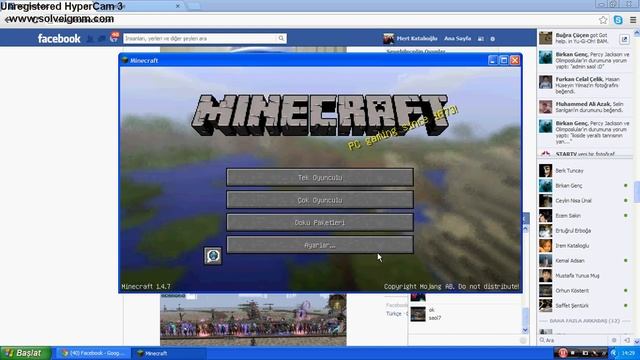Click the Facebook logo in header

59,38
